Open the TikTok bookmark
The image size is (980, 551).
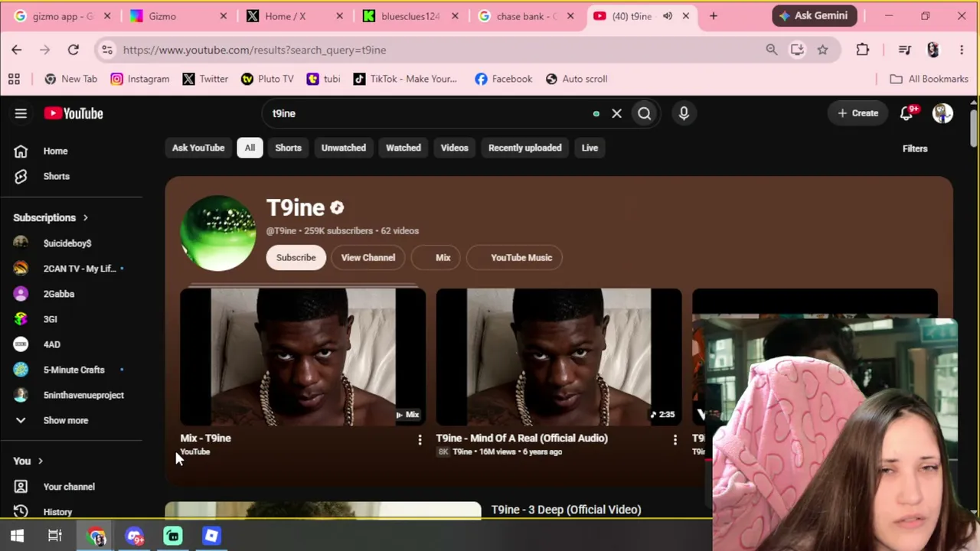click(404, 79)
